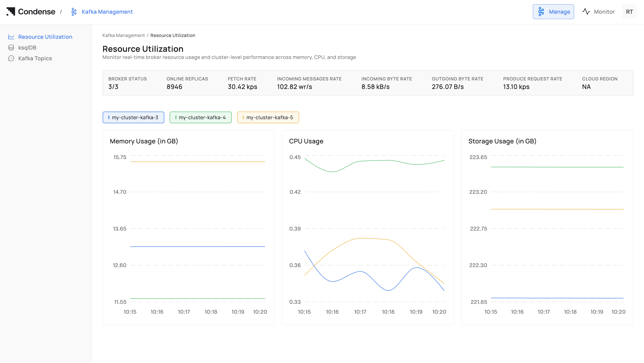Click the Kafka Topics chat bubble icon
The width and height of the screenshot is (644, 363).
[x=11, y=58]
